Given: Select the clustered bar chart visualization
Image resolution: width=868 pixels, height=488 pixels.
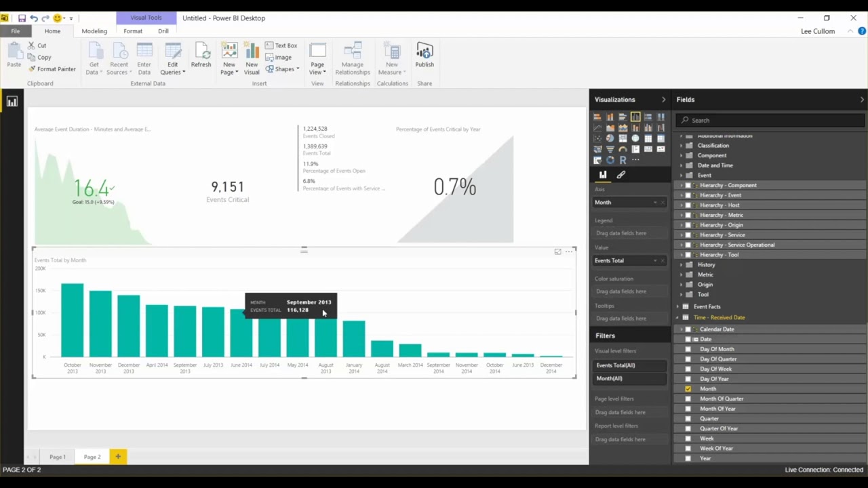Looking at the screenshot, I should (623, 117).
